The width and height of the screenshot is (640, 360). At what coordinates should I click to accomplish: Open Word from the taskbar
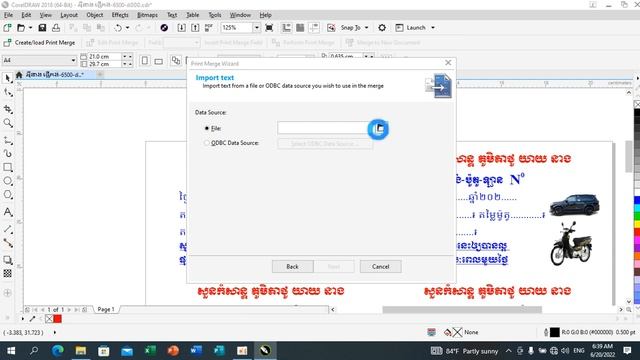click(x=196, y=351)
